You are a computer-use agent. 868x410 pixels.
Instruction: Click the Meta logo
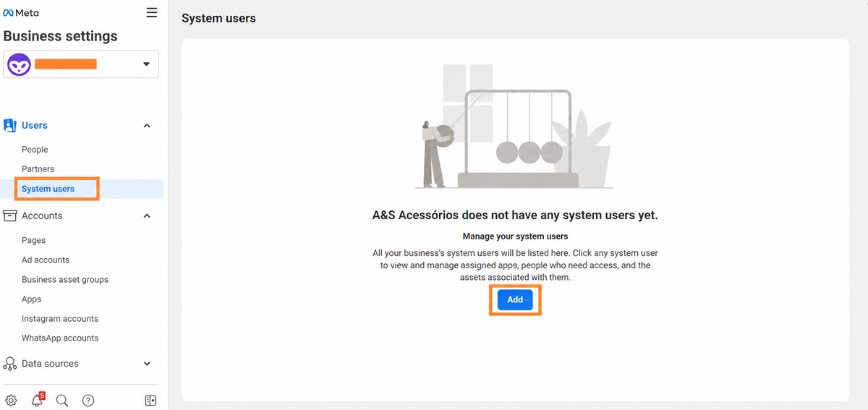[21, 13]
